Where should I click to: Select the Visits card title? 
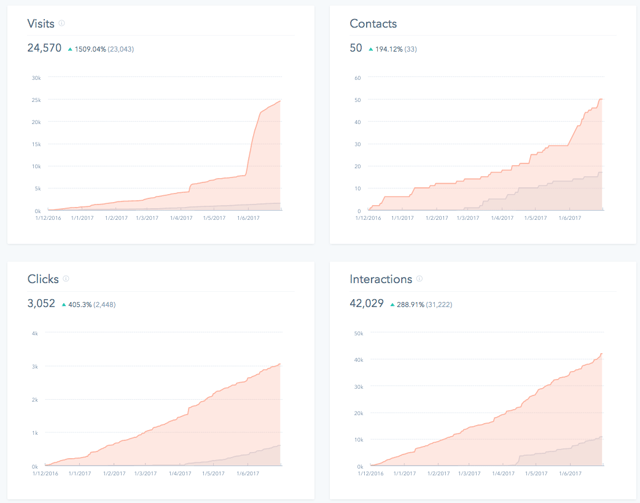[x=41, y=24]
